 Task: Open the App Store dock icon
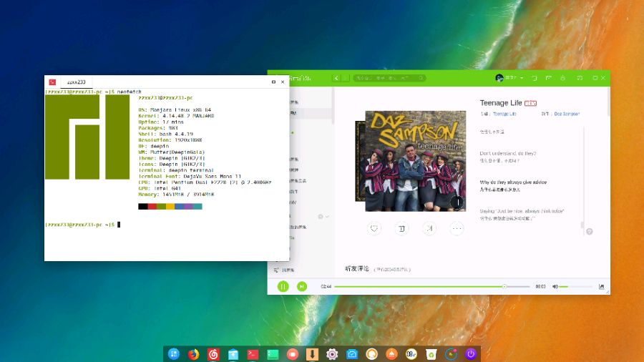pyautogui.click(x=233, y=354)
